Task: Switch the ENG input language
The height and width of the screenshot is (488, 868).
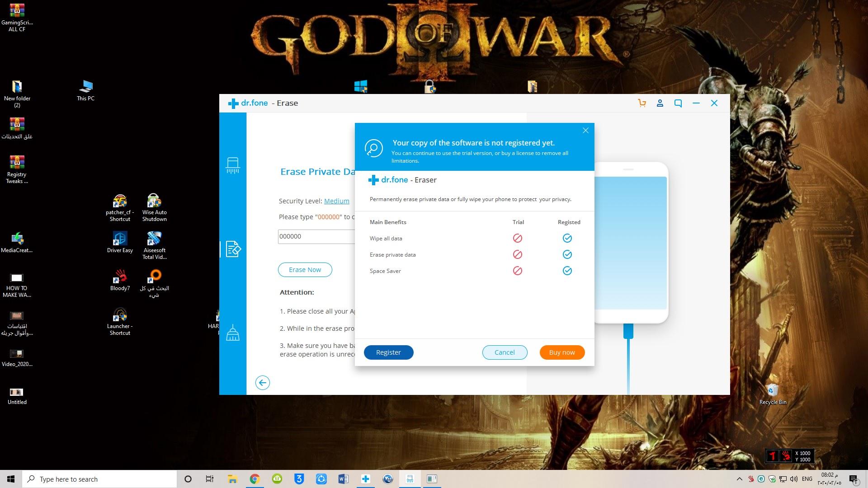Action: [x=807, y=479]
